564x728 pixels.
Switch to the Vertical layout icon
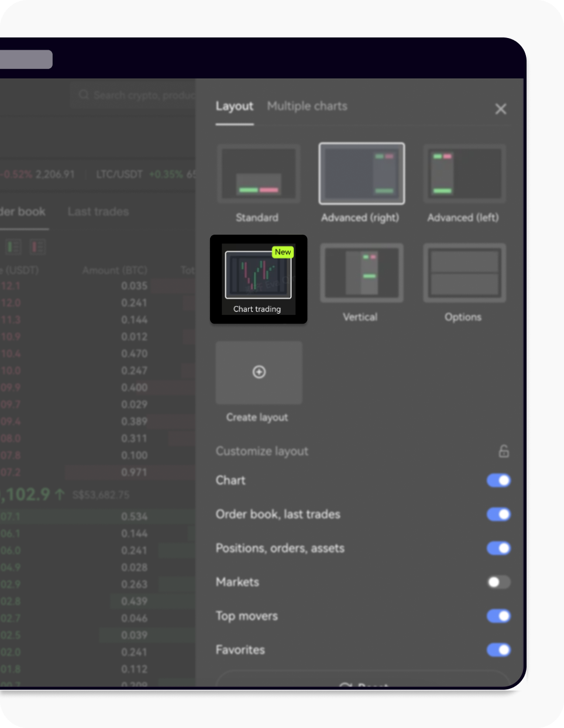coord(361,273)
